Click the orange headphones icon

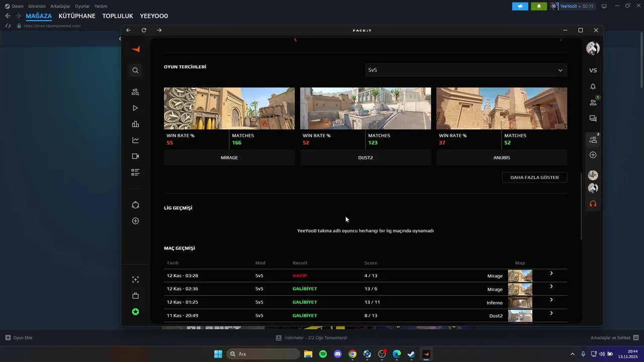coord(593,204)
